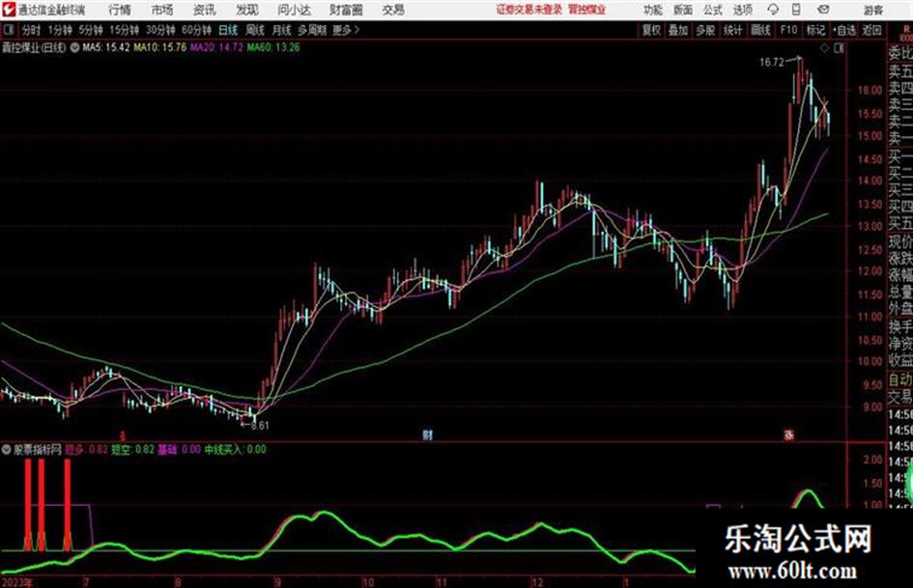Click the 股票指标网 indicator name
Image resolution: width=913 pixels, height=588 pixels.
[38, 449]
